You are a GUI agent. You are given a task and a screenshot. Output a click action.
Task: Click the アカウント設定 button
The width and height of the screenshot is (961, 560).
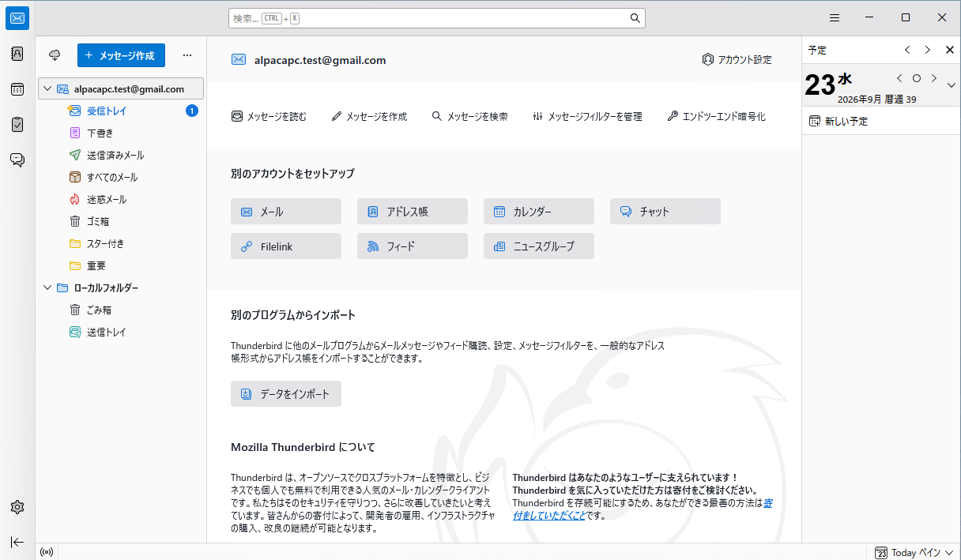tap(737, 60)
